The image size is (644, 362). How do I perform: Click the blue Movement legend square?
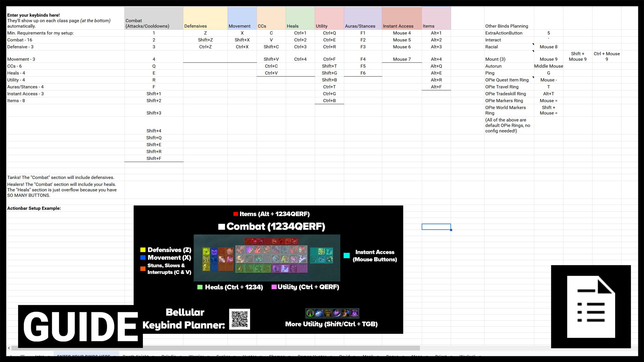[143, 258]
